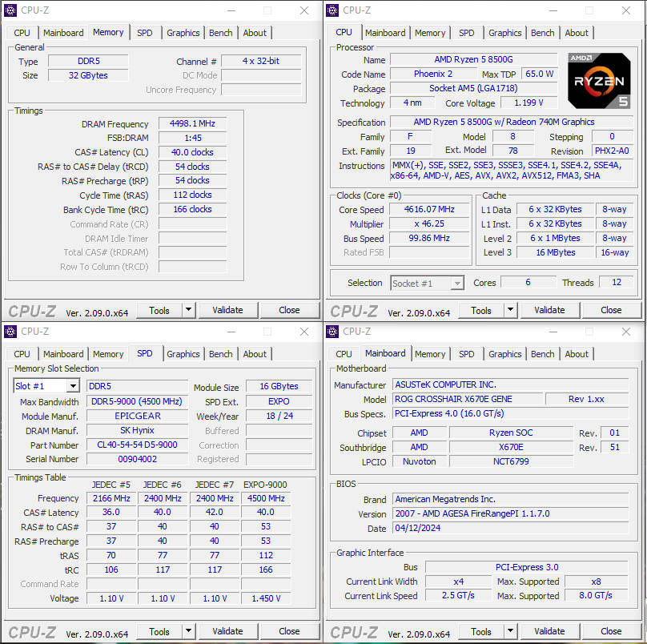Viewport: 647px width, 644px height.
Task: Switch to Mainboard tab in CPU window
Action: [385, 33]
